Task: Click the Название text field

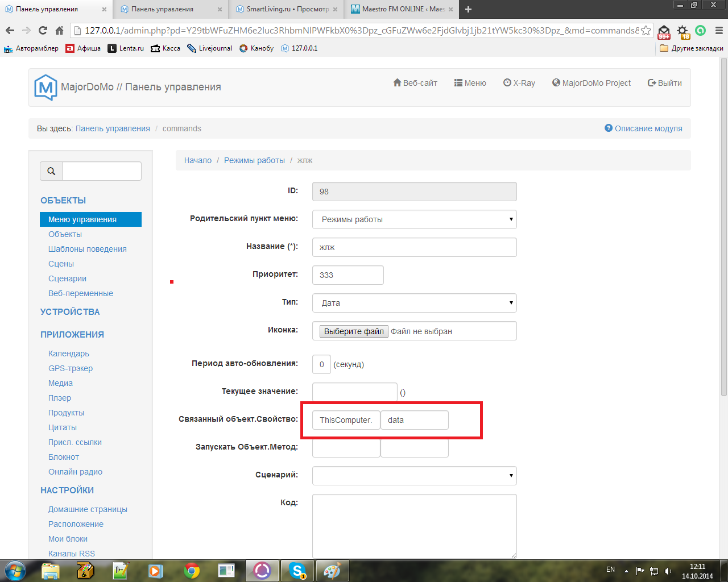Action: click(414, 247)
